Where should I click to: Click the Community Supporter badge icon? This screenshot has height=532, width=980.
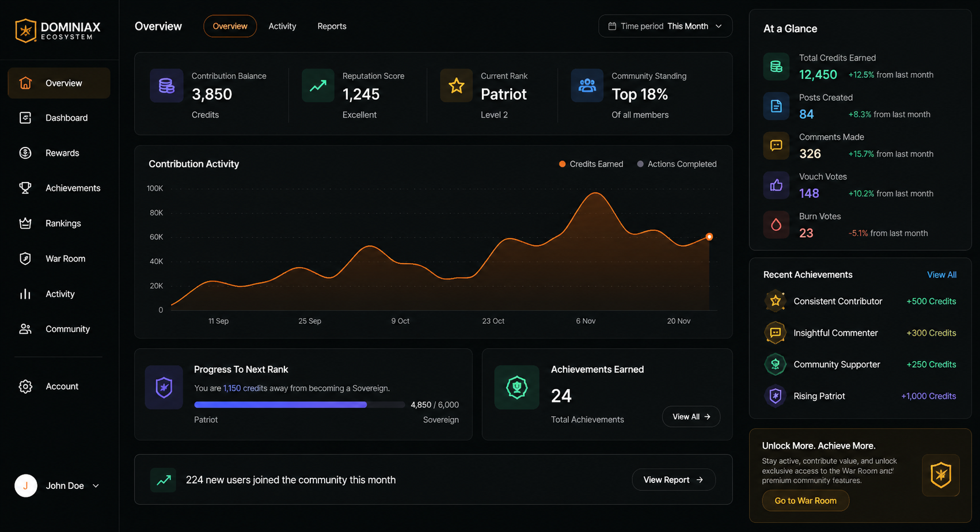[x=776, y=364]
